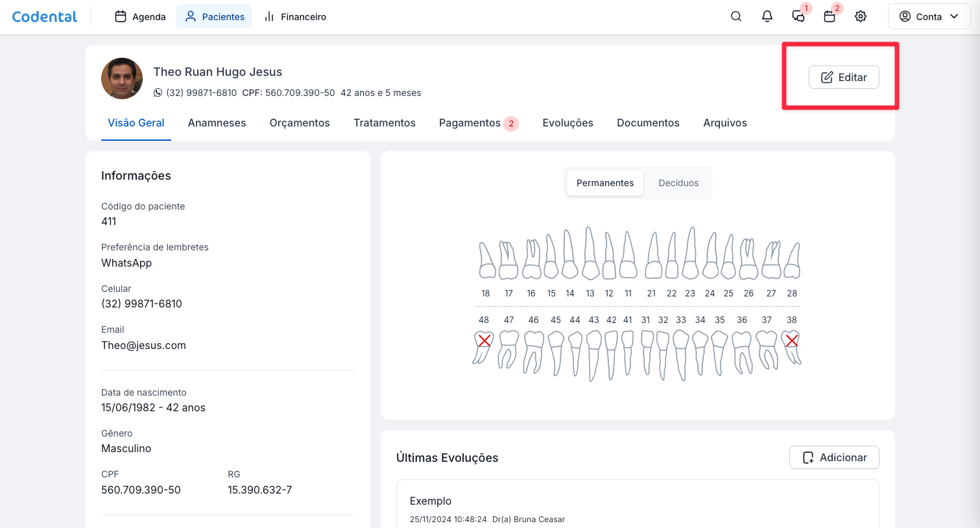The height and width of the screenshot is (528, 980).
Task: Select tooth 38 with red X
Action: [791, 347]
